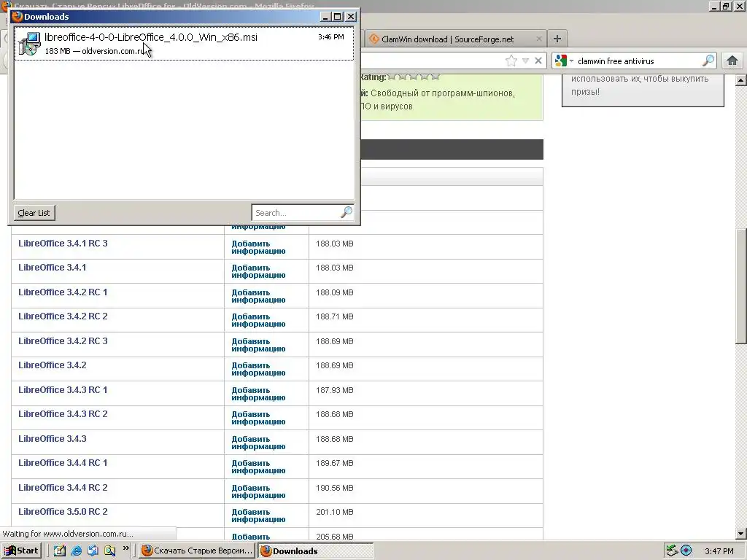Open LibreOffice 3.4.3 RC 2 link

point(63,414)
